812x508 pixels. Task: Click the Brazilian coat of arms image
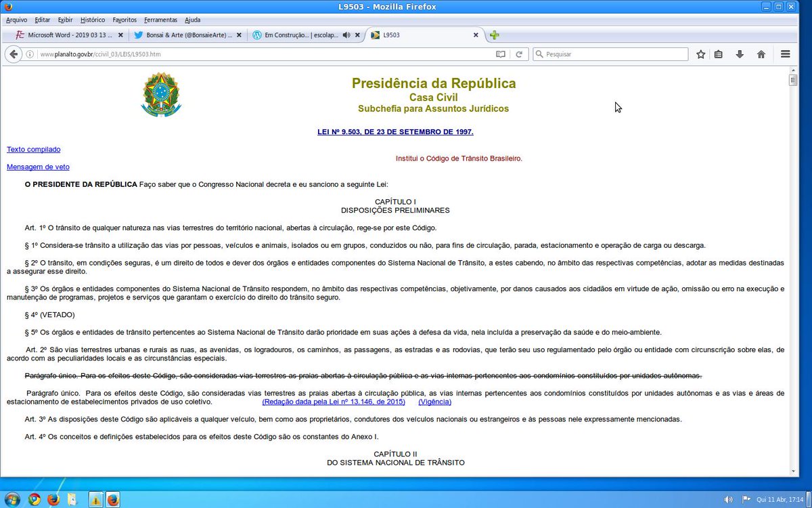click(x=161, y=95)
